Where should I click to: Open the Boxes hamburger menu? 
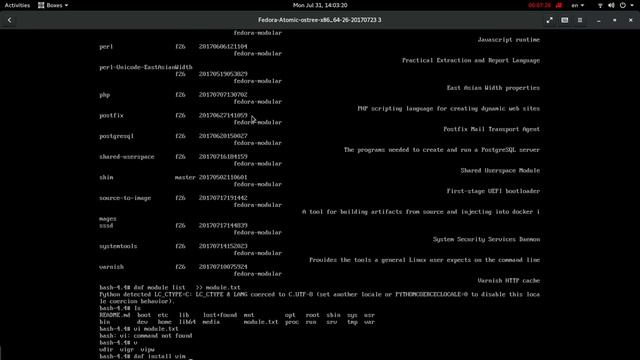(x=580, y=20)
